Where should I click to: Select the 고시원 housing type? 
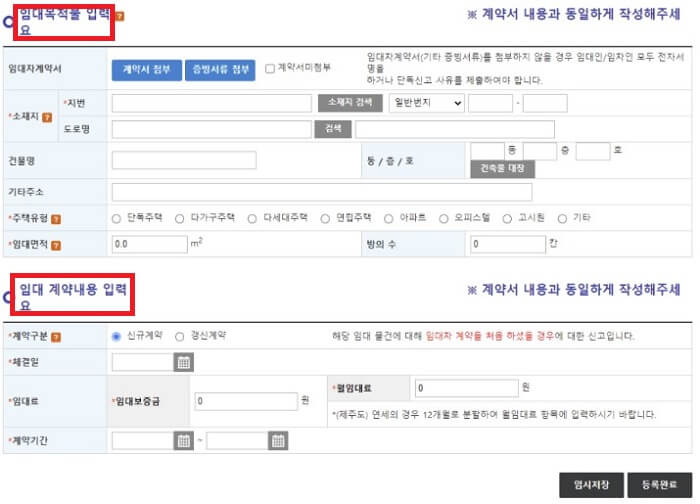coord(507,219)
